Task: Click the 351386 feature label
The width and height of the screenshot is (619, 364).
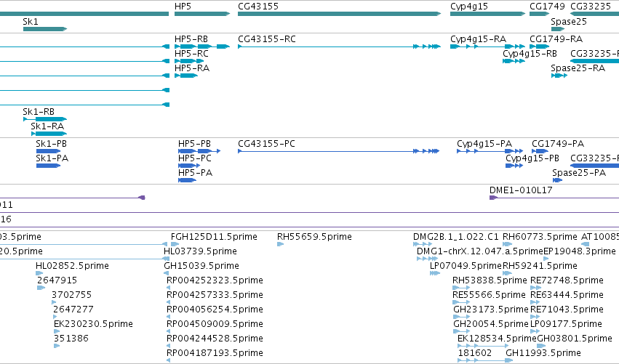Action: pyautogui.click(x=71, y=339)
